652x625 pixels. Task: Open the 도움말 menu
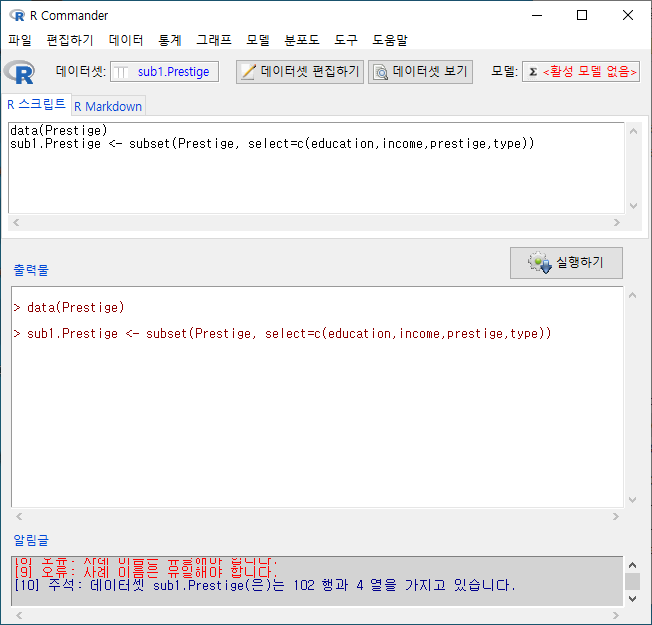coord(390,40)
